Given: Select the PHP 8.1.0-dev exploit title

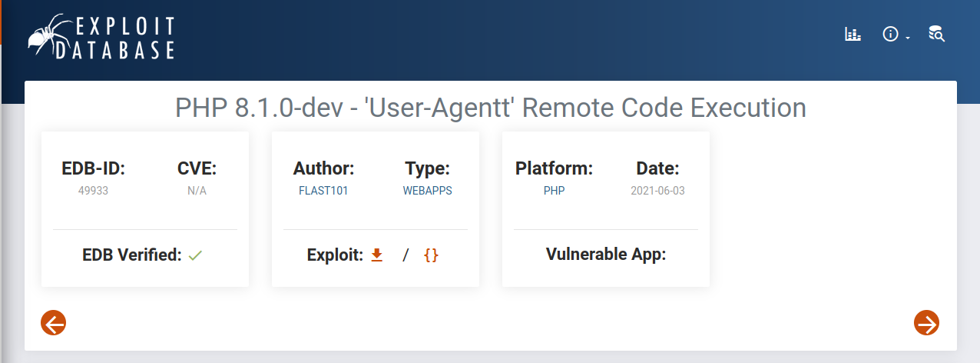Looking at the screenshot, I should [x=491, y=107].
